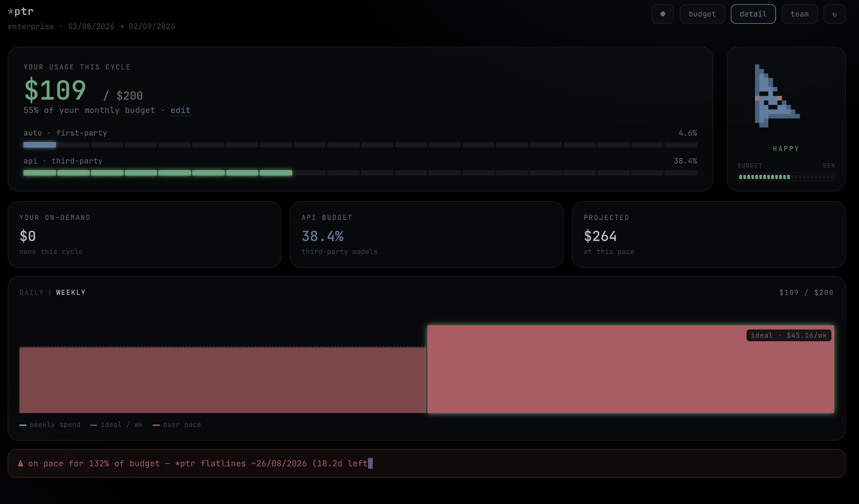Click the auto first-party usage bar
Viewport: 859px width, 504px height.
[360, 145]
